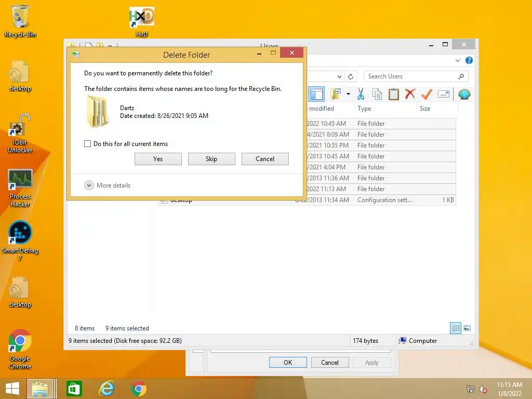Open IObit Unlocker desktop shortcut
Screen dimensions: 532x399
coord(20,134)
